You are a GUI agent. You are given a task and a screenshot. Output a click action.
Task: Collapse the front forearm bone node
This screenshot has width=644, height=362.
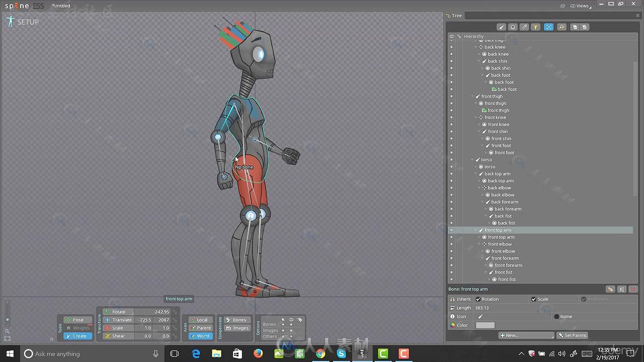click(x=483, y=258)
